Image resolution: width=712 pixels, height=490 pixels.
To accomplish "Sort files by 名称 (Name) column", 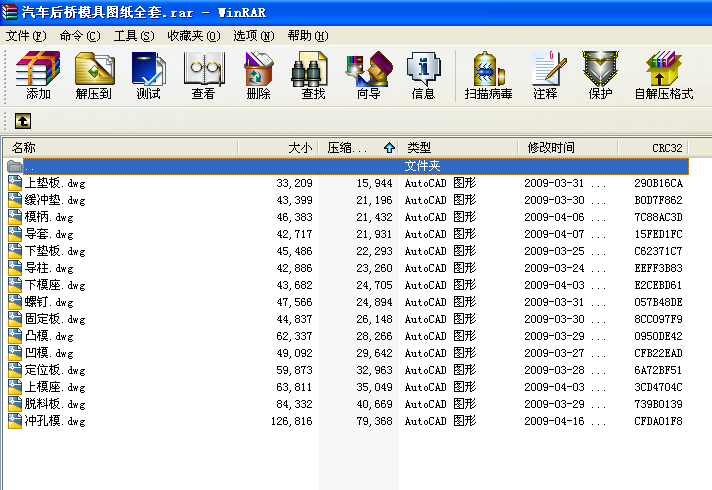I will point(120,147).
